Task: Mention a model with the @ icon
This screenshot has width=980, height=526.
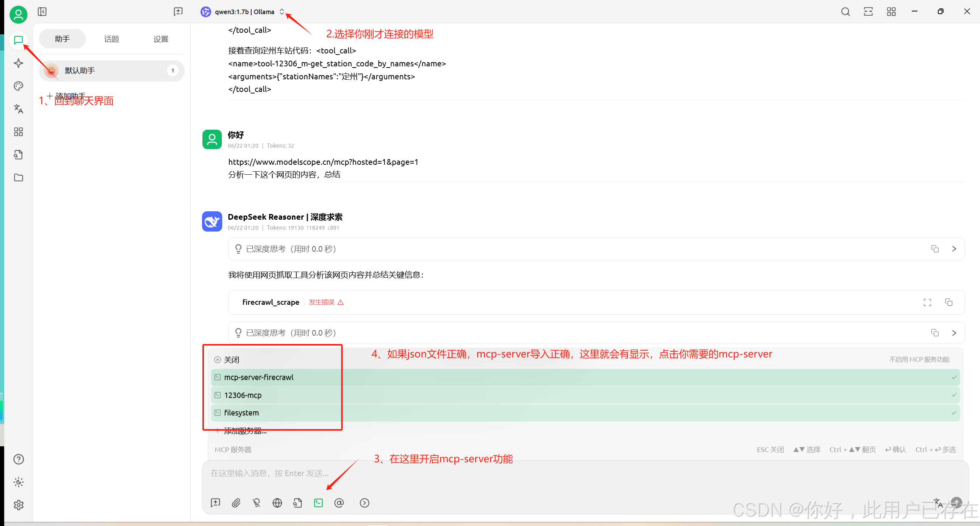Action: click(339, 503)
